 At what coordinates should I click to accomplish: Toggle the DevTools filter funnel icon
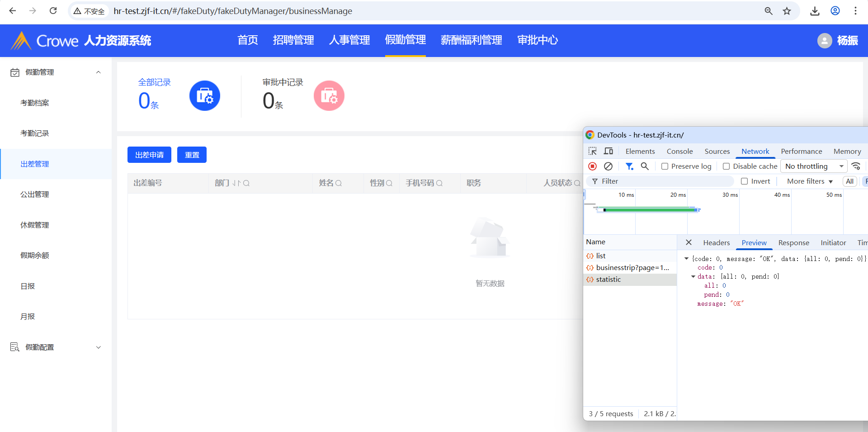click(629, 166)
